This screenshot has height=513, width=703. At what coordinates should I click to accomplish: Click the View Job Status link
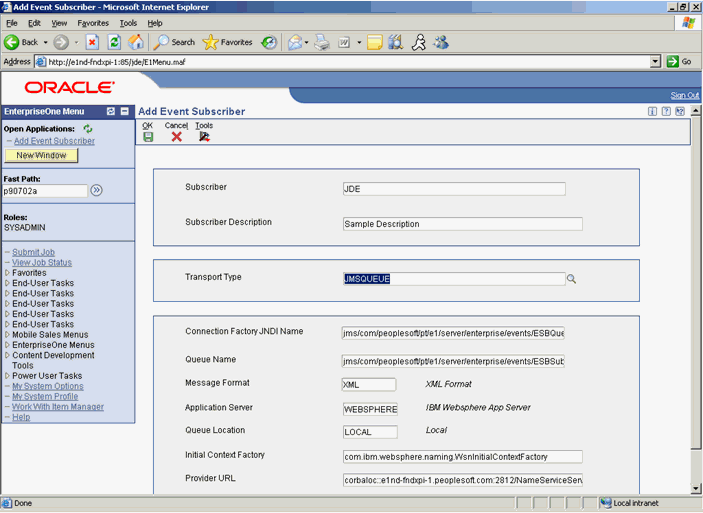(x=42, y=262)
